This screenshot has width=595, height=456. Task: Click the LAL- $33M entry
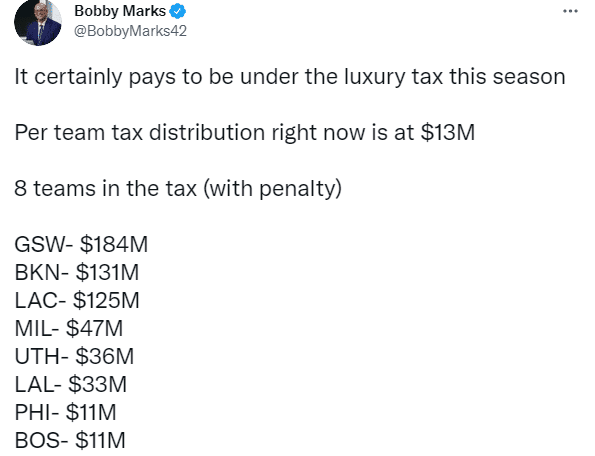71,384
